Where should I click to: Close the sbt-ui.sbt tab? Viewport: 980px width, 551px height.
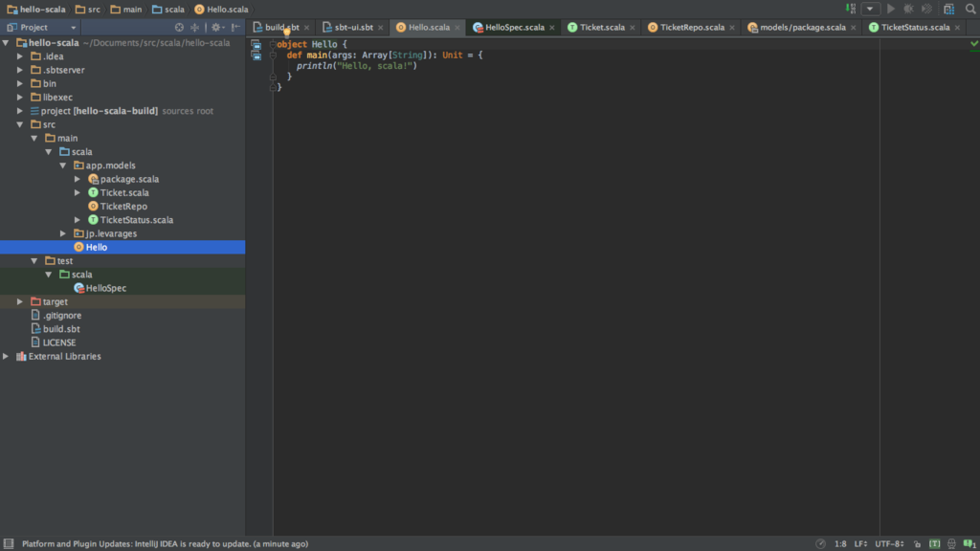click(381, 28)
